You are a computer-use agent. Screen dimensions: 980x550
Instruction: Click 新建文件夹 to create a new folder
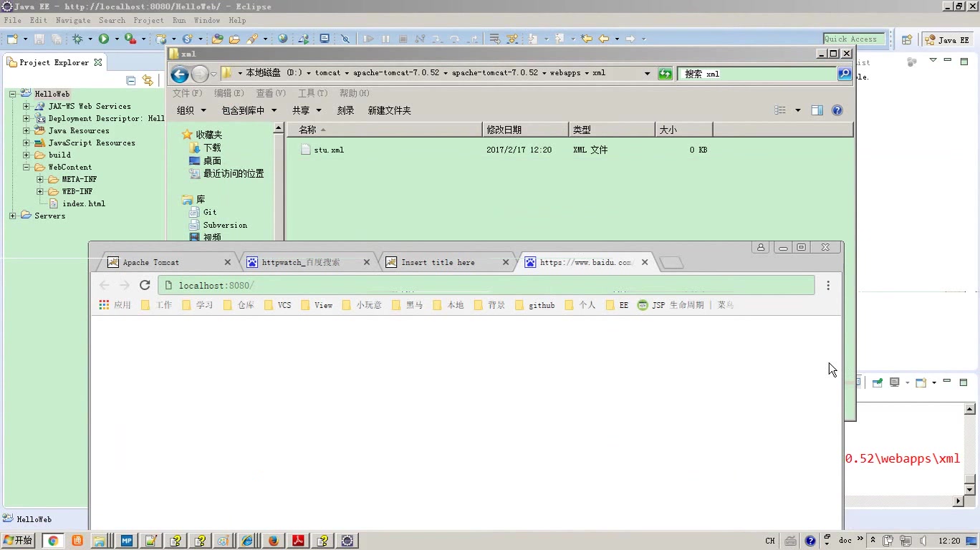tap(388, 110)
